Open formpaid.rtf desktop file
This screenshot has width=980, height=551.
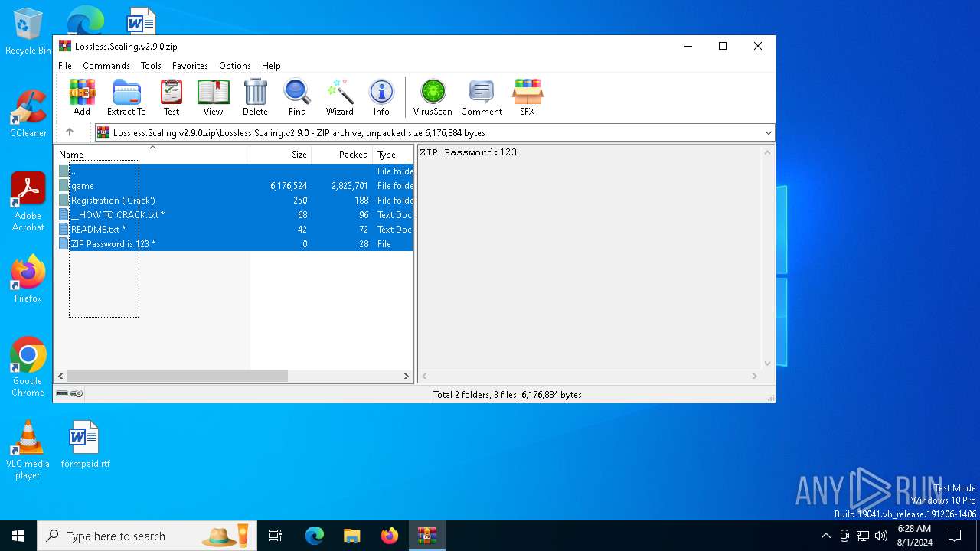85,445
